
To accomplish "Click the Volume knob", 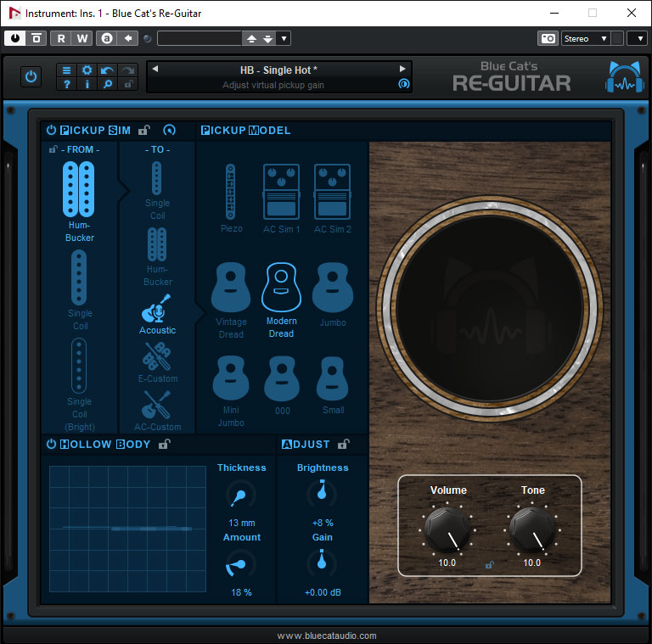I will pyautogui.click(x=447, y=530).
